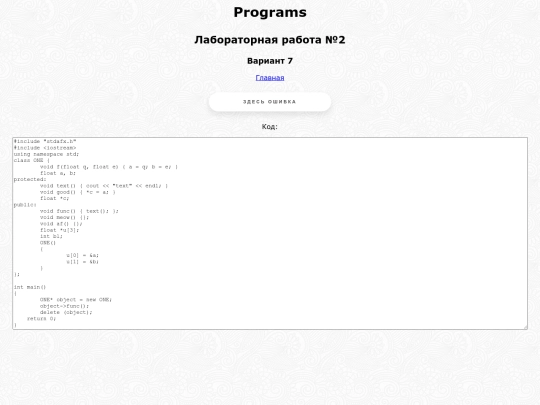The image size is (540, 405).
Task: Click the public: line in code
Action: pos(25,205)
